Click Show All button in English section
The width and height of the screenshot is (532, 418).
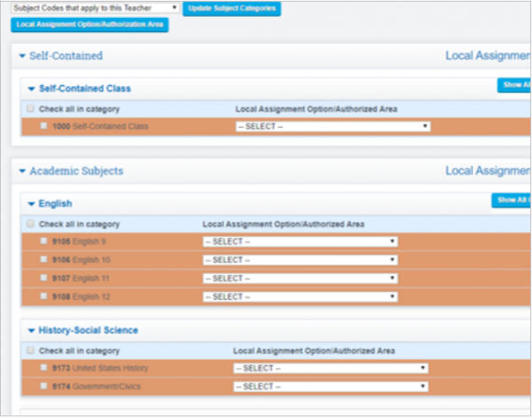pos(512,201)
